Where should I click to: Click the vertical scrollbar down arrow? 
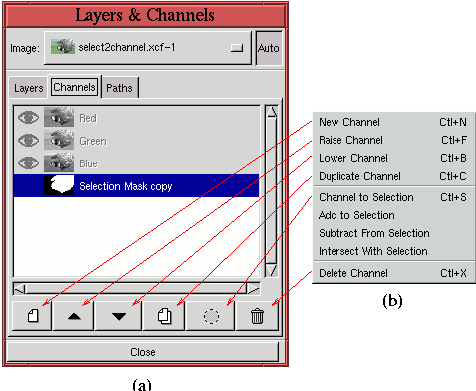coord(271,270)
